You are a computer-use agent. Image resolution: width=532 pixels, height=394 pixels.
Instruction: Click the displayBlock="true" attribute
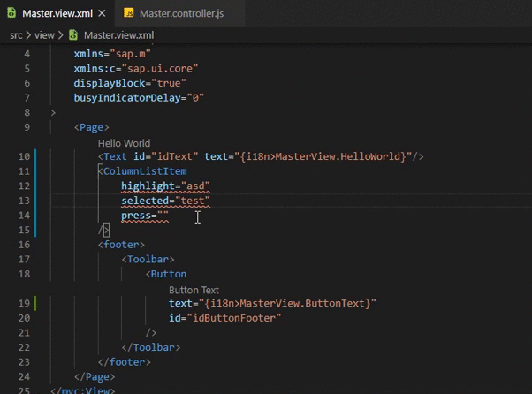tap(130, 83)
